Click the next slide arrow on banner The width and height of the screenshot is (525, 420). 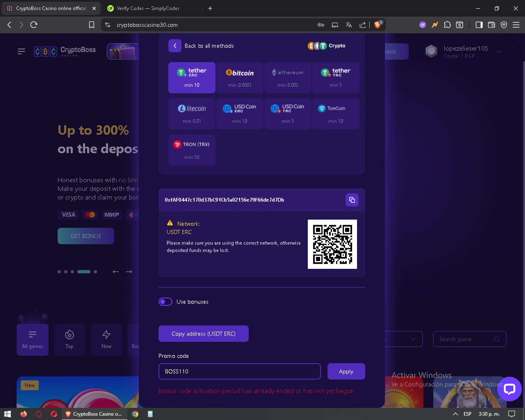pyautogui.click(x=129, y=272)
